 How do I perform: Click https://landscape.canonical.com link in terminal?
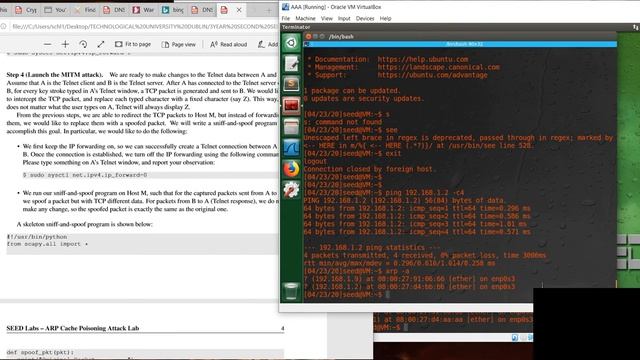[438, 67]
